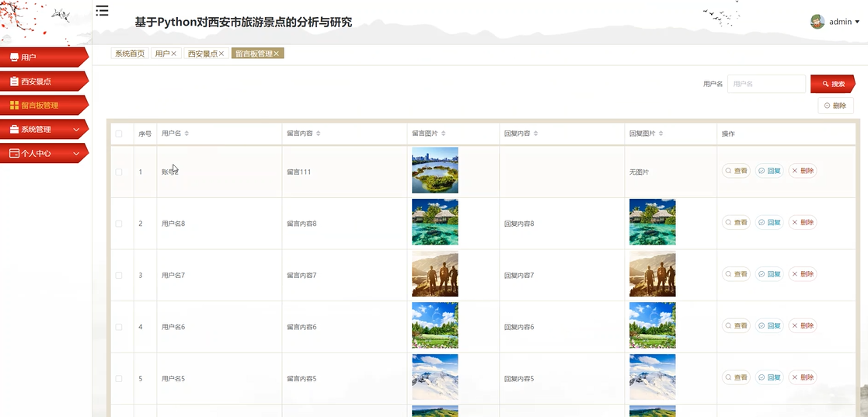Tick the checkbox for row 1
868x417 pixels.
(118, 172)
